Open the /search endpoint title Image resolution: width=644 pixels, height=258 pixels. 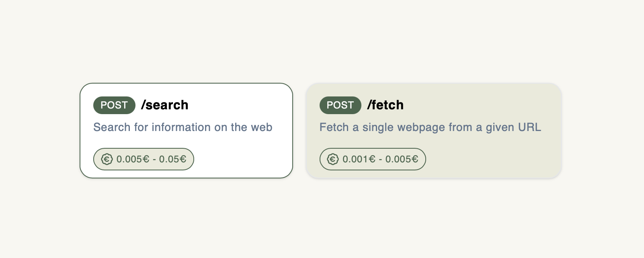click(165, 105)
